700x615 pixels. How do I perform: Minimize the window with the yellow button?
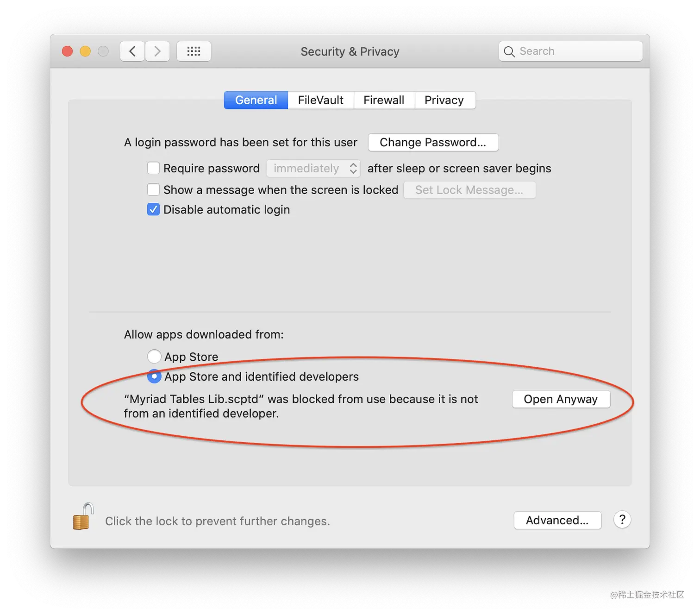click(x=85, y=51)
